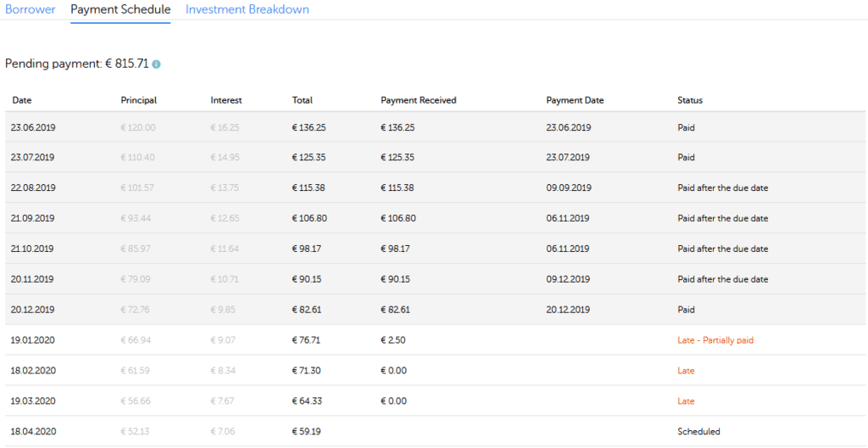Select the Payment Schedule tab
The image size is (868, 448).
[x=120, y=9]
